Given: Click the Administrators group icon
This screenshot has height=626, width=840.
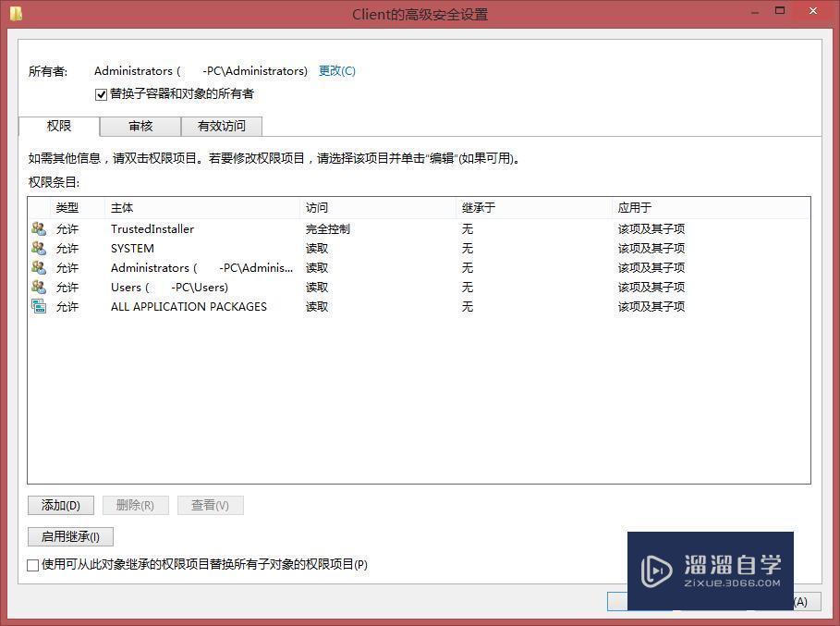Looking at the screenshot, I should coord(39,267).
